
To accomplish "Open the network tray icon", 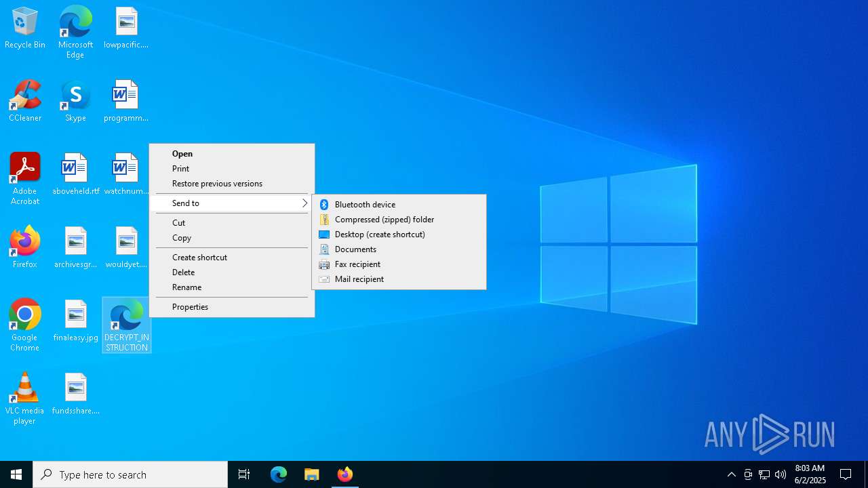I will (x=764, y=474).
